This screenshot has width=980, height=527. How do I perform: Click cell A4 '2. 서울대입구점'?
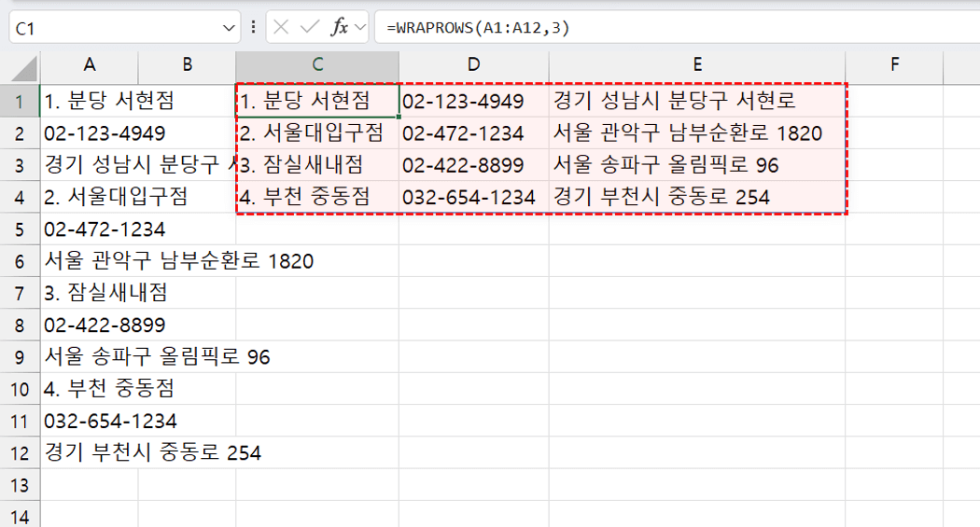90,198
